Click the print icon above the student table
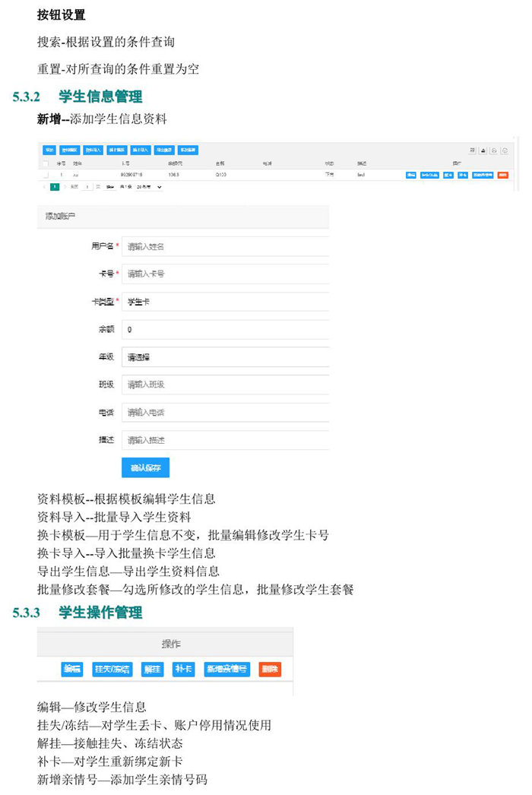This screenshot has height=795, width=532. [494, 150]
